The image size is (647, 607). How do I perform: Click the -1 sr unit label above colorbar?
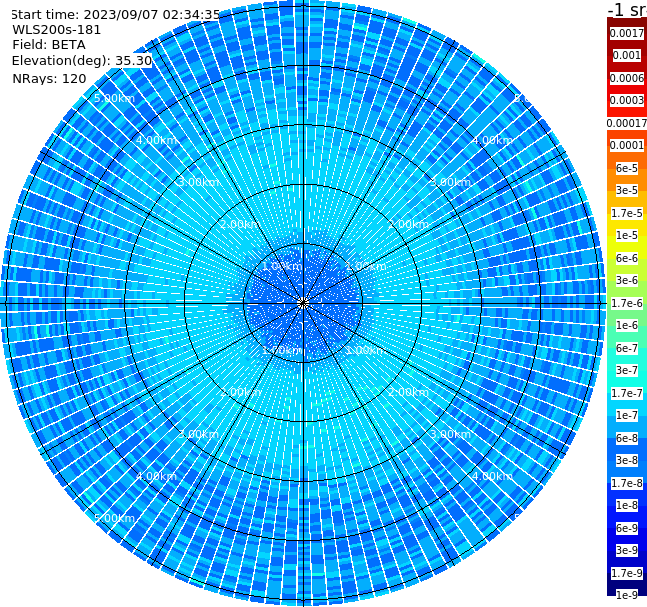tap(627, 9)
